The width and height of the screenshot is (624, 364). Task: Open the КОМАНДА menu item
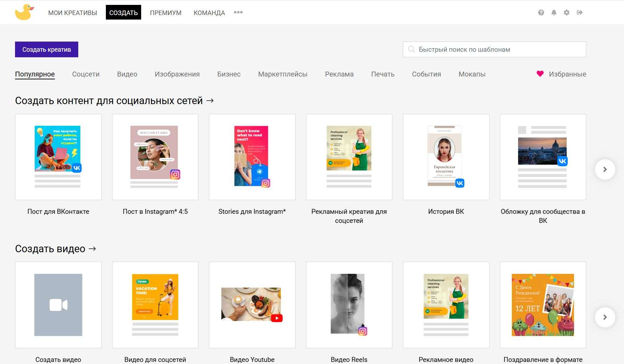pos(209,13)
